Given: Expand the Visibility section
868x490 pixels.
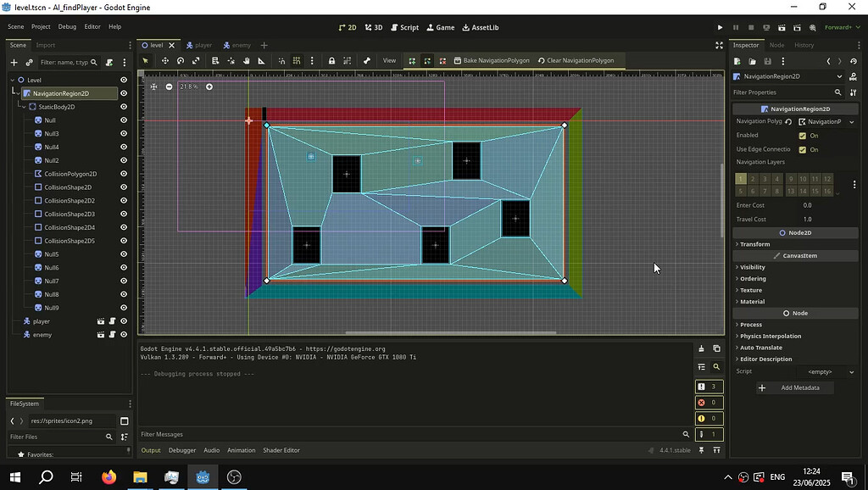Looking at the screenshot, I should (753, 267).
